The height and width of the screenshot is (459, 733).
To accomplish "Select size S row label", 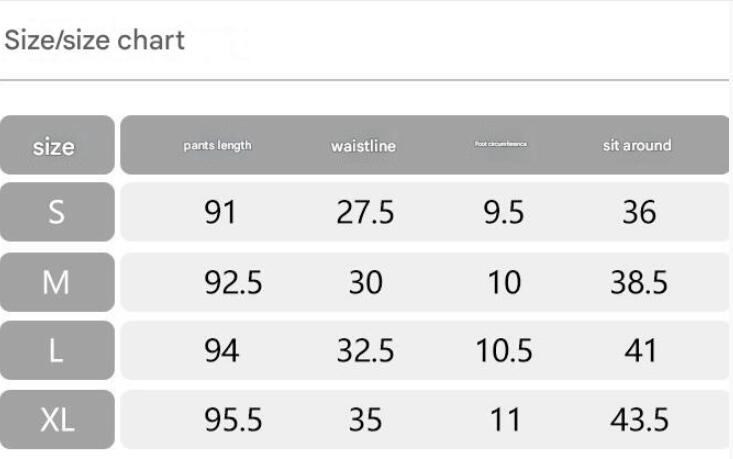I will pos(55,212).
